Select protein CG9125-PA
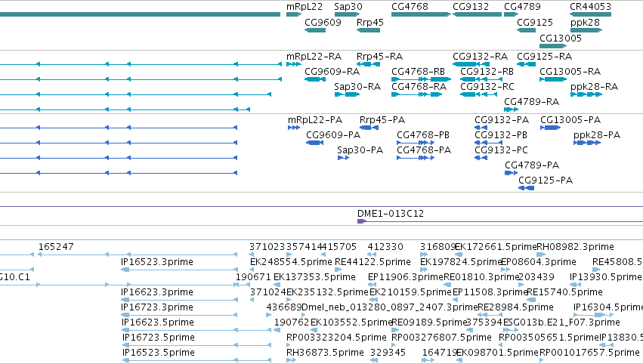Image resolution: width=643 pixels, height=364 pixels. point(546,180)
